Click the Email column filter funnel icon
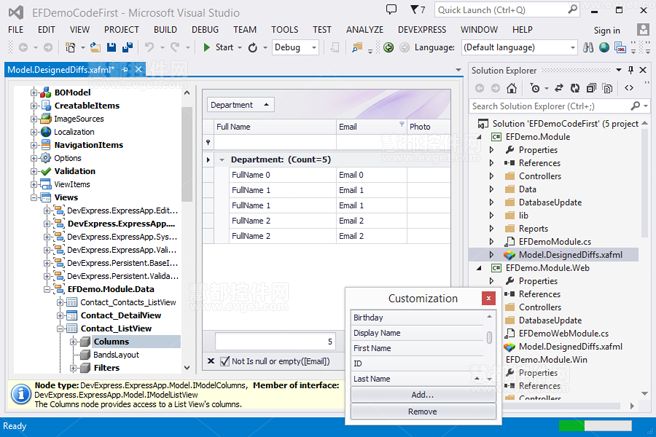 [x=402, y=124]
